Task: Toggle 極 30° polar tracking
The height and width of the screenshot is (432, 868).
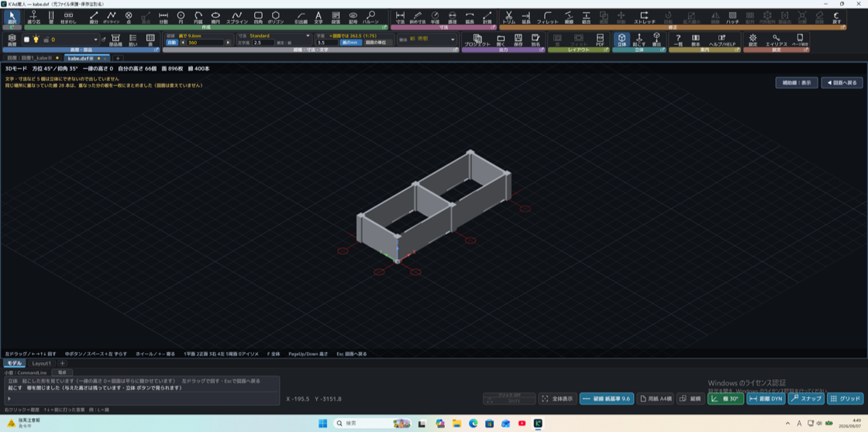Action: [x=725, y=398]
